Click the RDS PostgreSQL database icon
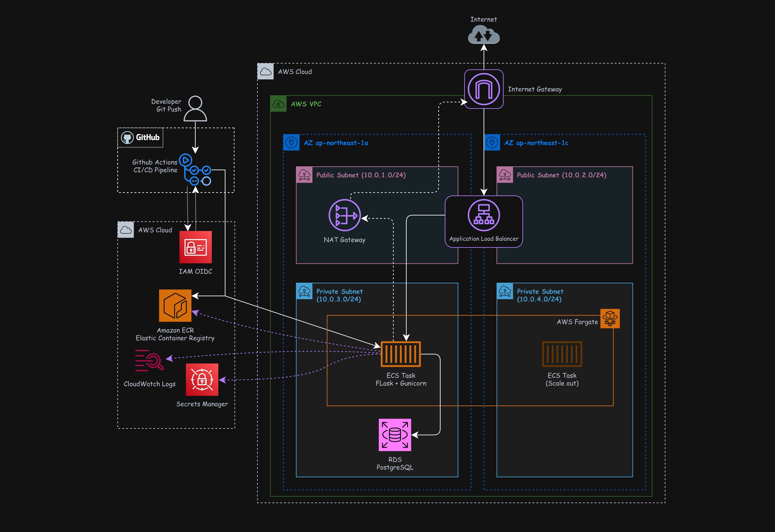This screenshot has height=532, width=775. tap(395, 435)
